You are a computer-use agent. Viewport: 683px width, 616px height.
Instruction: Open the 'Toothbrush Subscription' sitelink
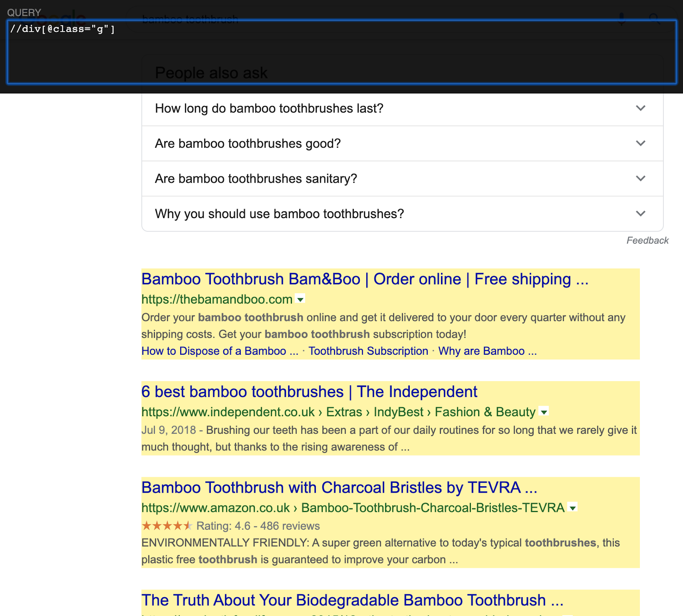pos(368,351)
